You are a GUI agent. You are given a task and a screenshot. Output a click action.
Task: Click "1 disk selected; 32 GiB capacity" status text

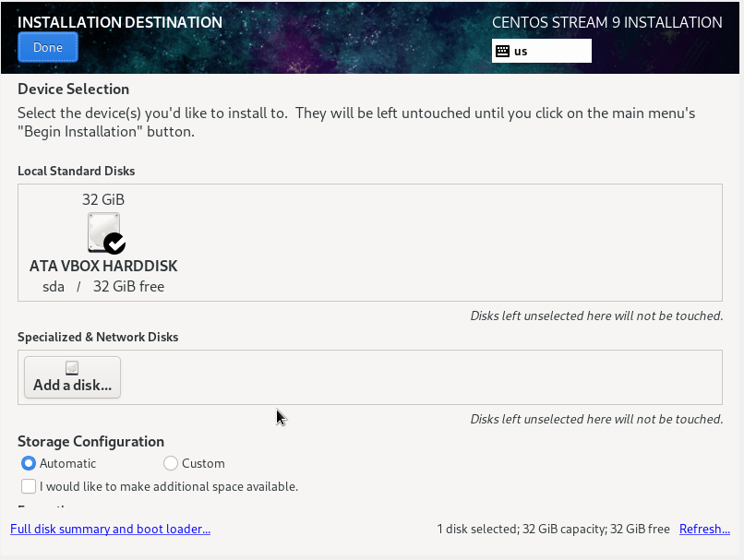click(x=522, y=529)
